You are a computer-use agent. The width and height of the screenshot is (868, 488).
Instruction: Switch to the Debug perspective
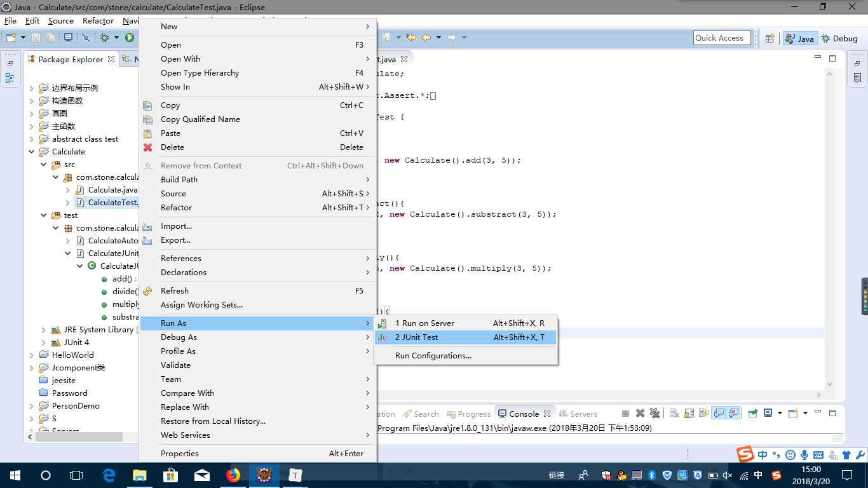coord(839,38)
